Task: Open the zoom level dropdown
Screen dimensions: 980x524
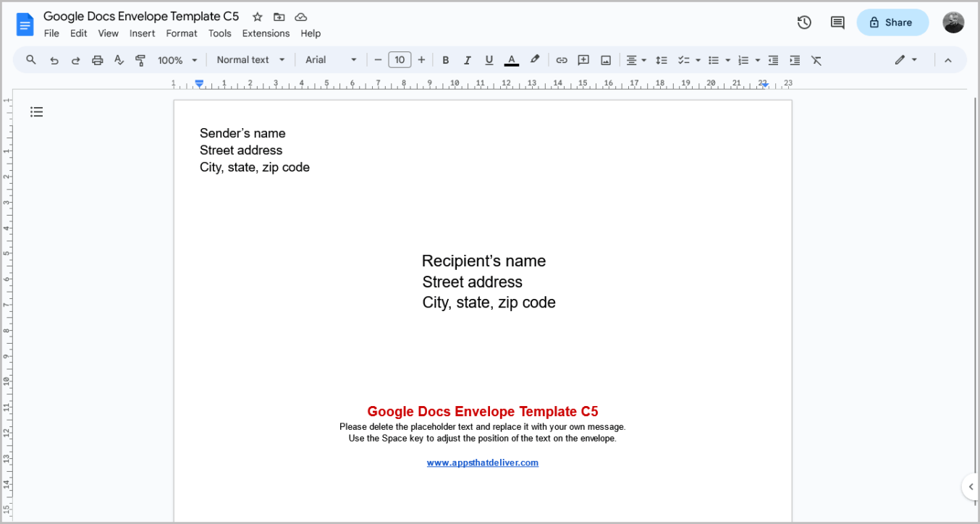Action: click(177, 60)
